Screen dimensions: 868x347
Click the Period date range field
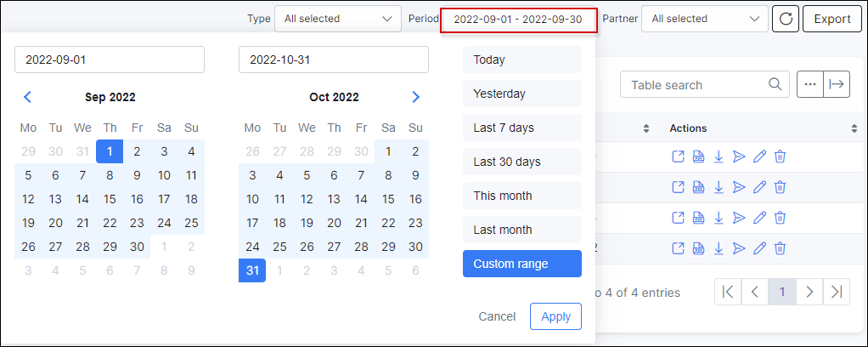pyautogui.click(x=519, y=20)
